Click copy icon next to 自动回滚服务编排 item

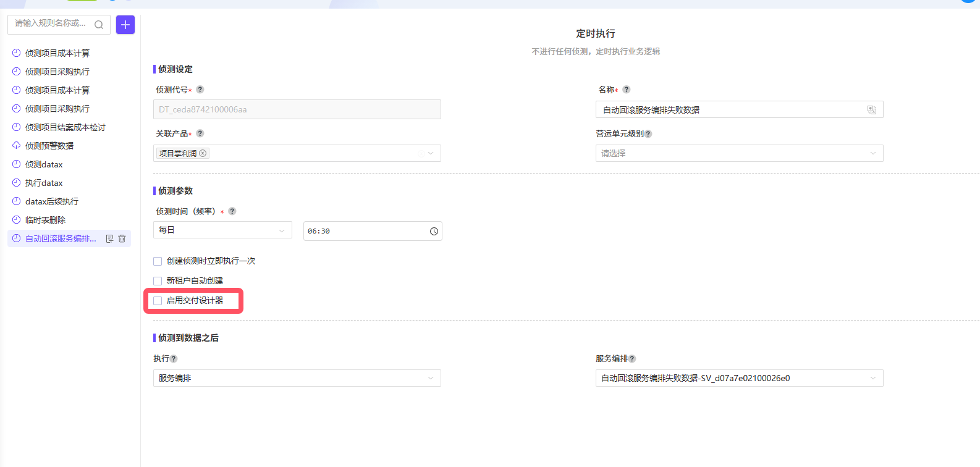(x=110, y=238)
